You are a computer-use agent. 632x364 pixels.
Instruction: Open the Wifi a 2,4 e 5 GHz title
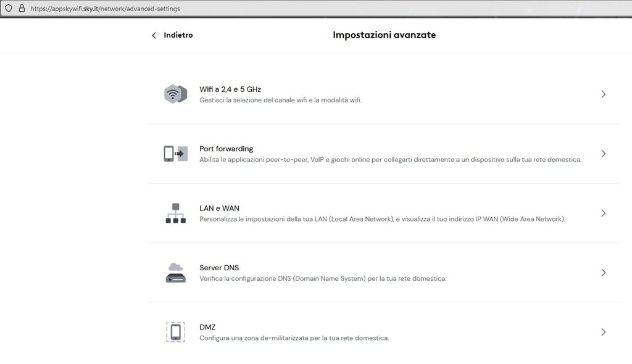point(230,89)
